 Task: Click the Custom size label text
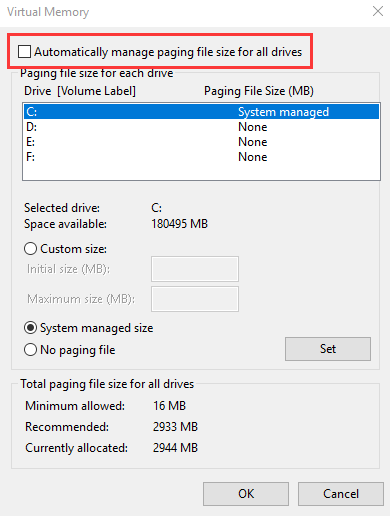click(x=73, y=249)
